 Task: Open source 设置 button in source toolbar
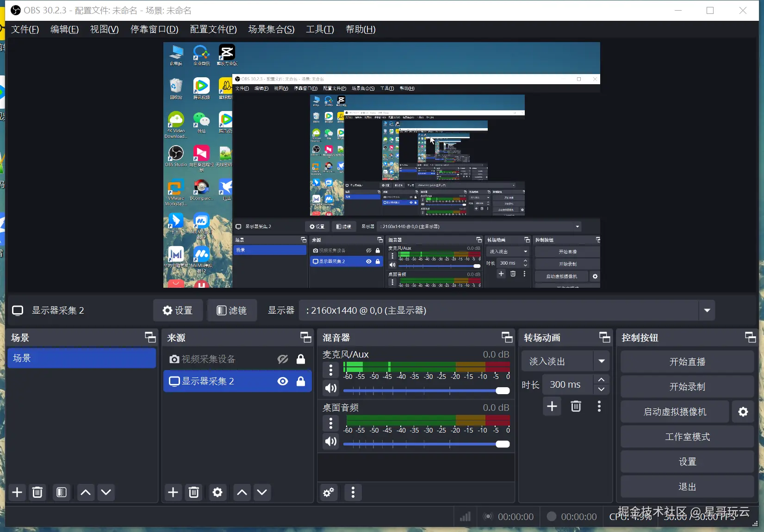[178, 310]
